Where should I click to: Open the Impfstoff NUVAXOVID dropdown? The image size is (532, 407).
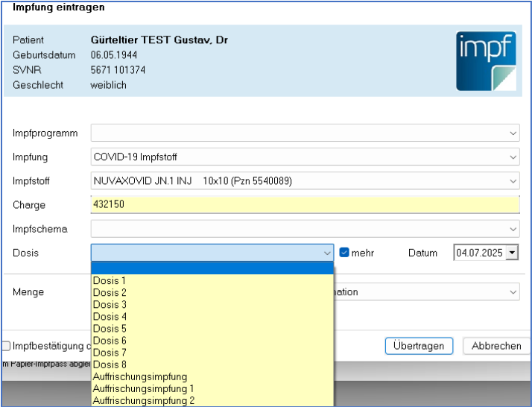point(513,181)
